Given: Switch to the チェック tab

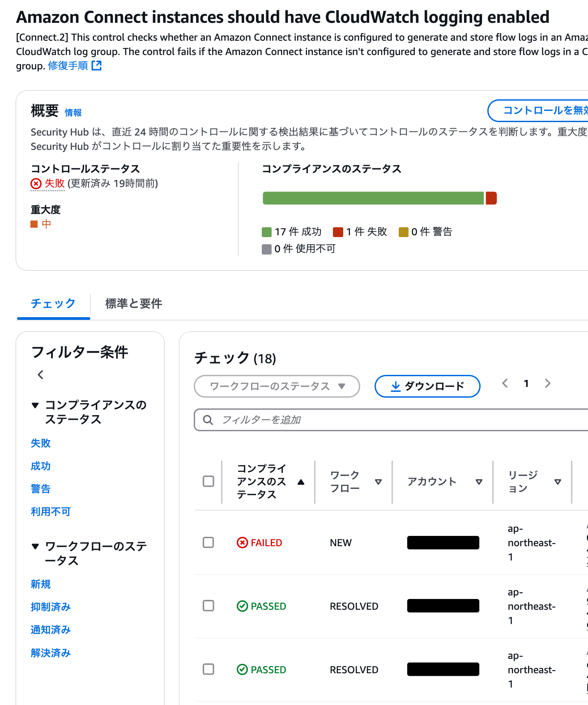Looking at the screenshot, I should click(x=53, y=303).
